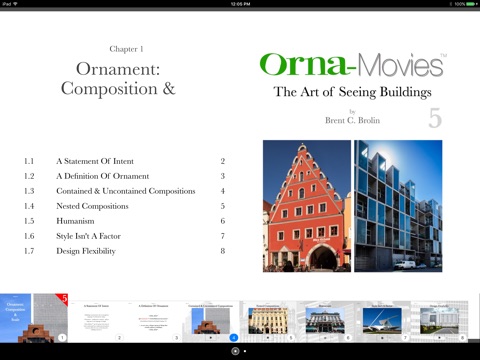Tap the Chapter 1 heading label

[x=126, y=49]
